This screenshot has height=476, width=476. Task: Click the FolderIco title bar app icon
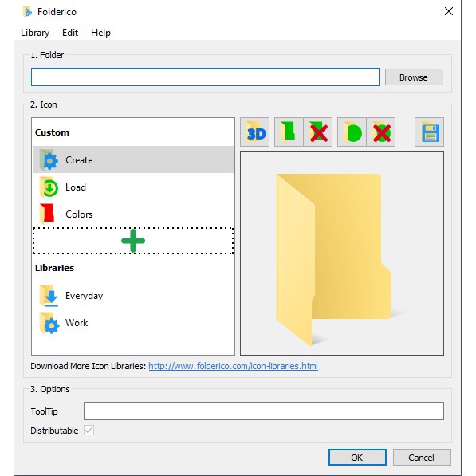tap(28, 12)
